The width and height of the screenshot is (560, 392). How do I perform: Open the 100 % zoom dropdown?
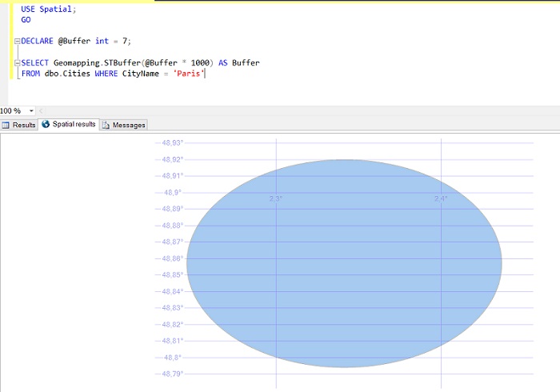click(x=32, y=110)
